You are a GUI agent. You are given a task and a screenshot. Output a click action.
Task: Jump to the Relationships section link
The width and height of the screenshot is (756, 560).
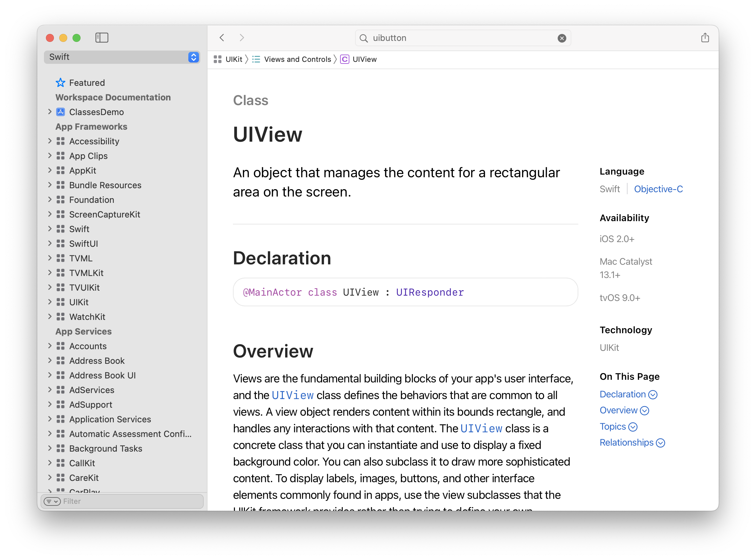[626, 443]
